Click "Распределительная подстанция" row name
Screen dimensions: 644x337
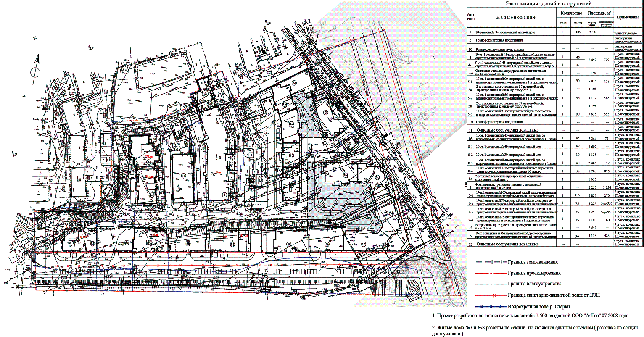(x=500, y=50)
